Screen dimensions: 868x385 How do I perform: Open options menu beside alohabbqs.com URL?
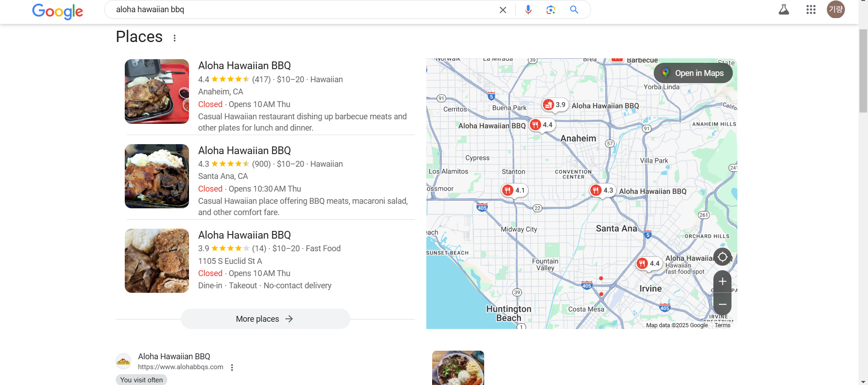[x=232, y=367]
